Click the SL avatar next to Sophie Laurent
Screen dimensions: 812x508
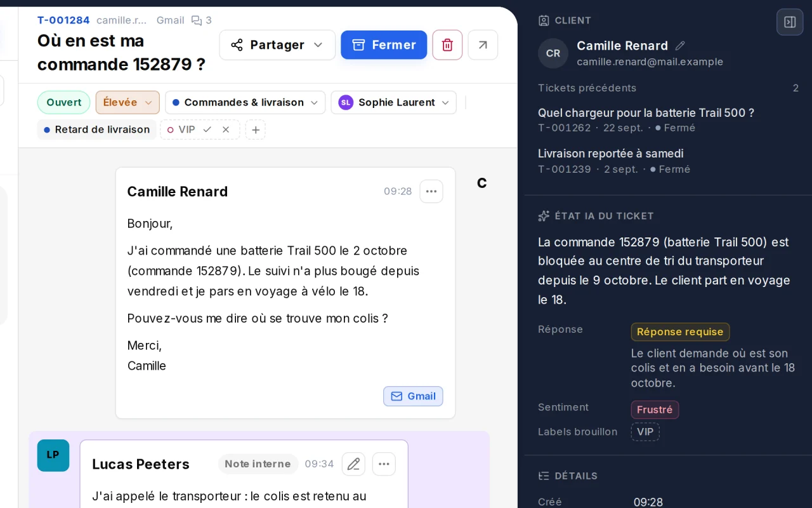(346, 102)
